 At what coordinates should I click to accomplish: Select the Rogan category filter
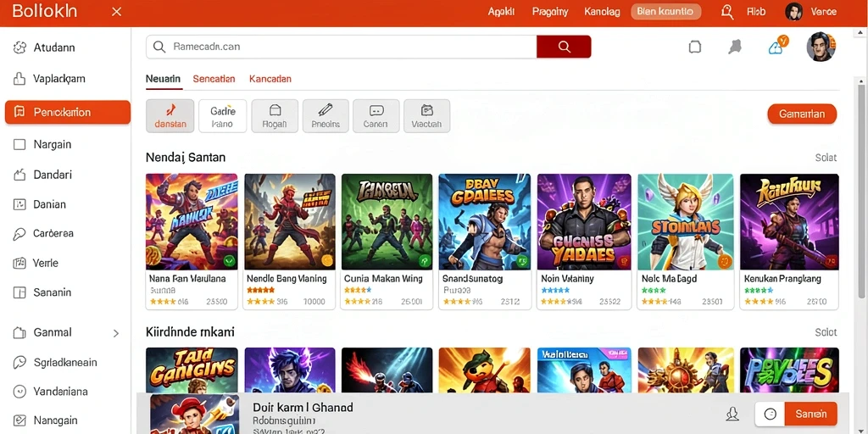275,115
